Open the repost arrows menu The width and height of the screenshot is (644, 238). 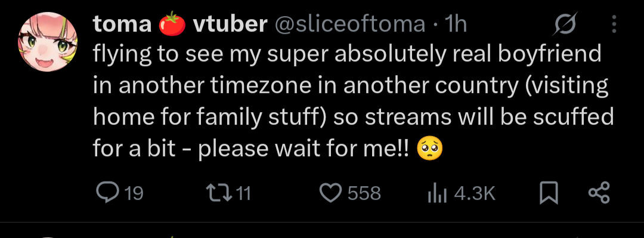tap(219, 193)
